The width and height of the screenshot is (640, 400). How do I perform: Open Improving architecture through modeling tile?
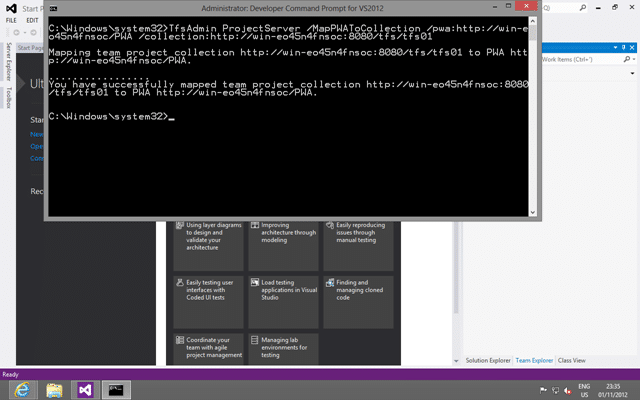click(283, 245)
